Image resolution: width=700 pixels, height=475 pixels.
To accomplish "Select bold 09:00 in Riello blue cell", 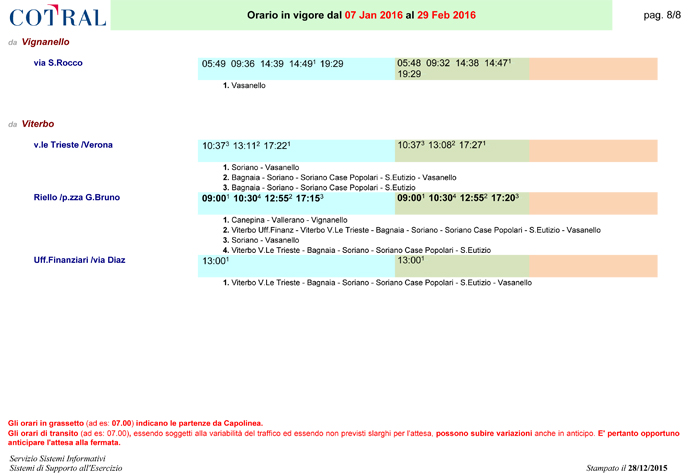I will pyautogui.click(x=216, y=198).
